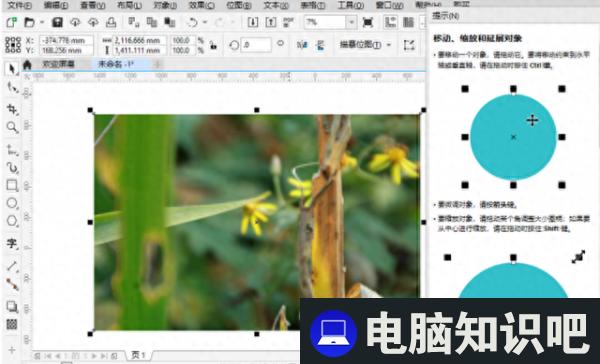This screenshot has height=364, width=600.
Task: Click the object origin nine-point grid
Action: pyautogui.click(x=13, y=45)
